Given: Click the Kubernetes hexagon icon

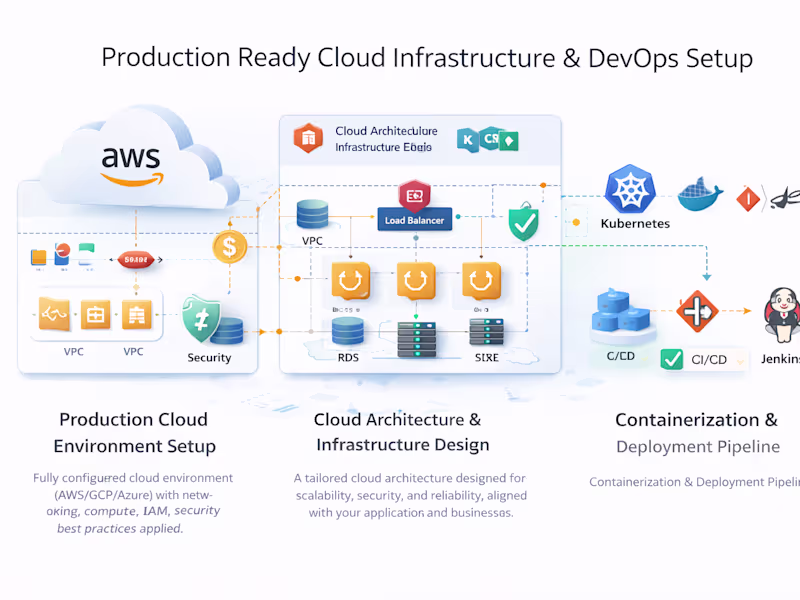Looking at the screenshot, I should pyautogui.click(x=630, y=192).
